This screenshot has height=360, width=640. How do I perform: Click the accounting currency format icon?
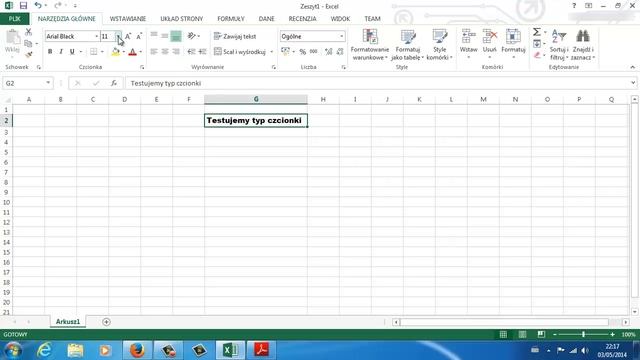[x=285, y=51]
